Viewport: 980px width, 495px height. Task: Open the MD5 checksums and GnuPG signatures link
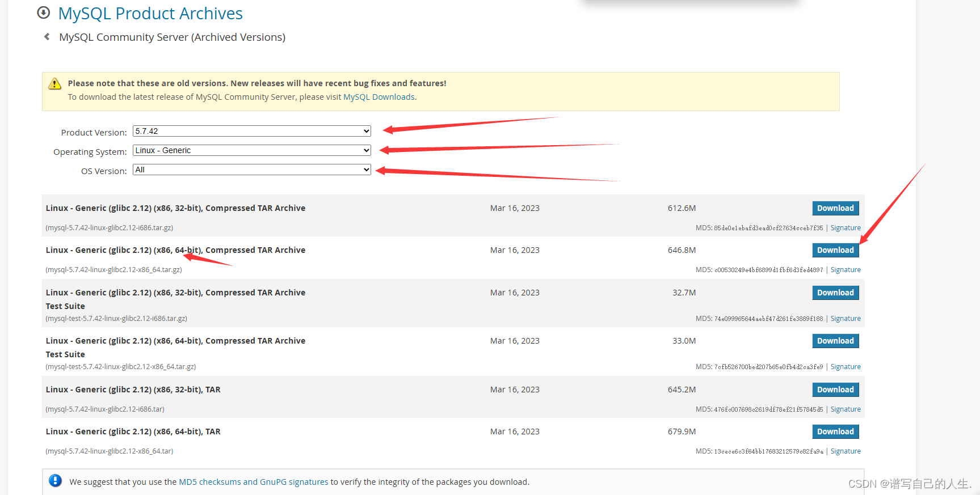click(x=254, y=482)
